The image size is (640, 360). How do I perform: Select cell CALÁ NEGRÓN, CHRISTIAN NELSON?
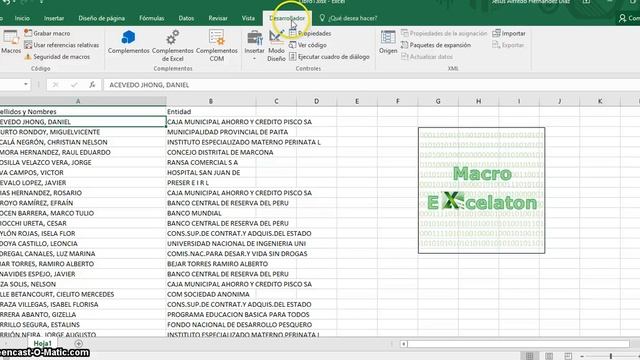[83, 142]
